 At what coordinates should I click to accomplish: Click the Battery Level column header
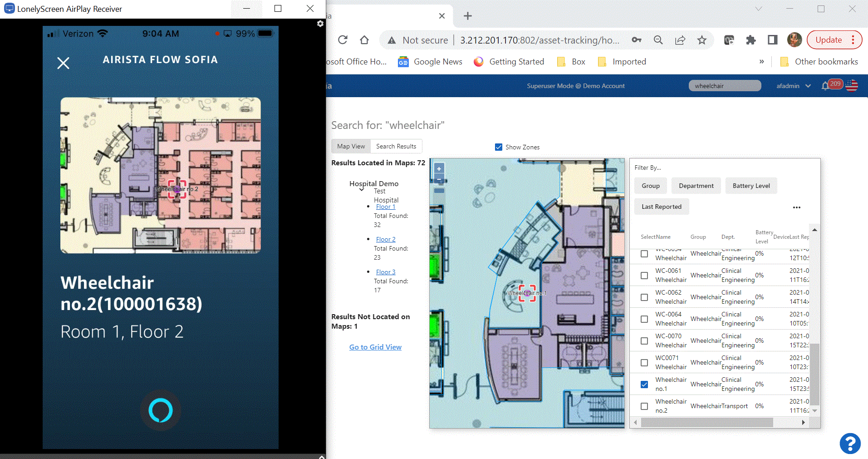764,237
